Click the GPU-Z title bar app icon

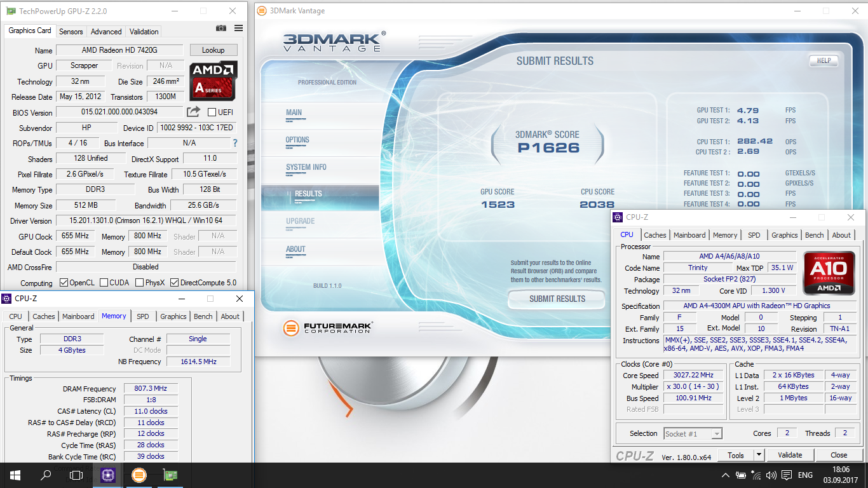[x=11, y=11]
